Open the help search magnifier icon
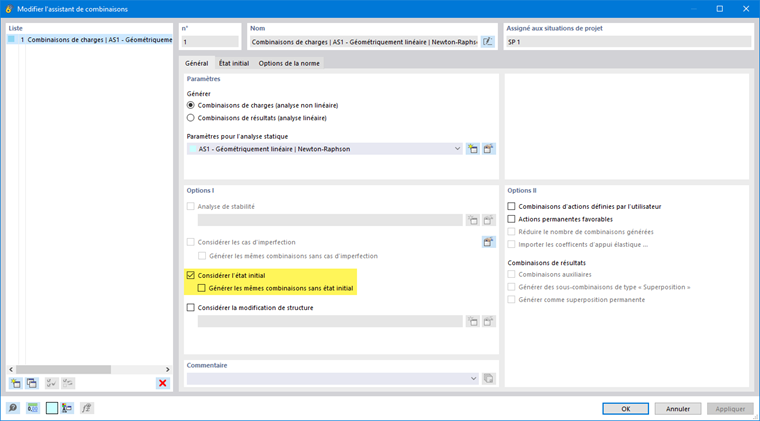 13,408
